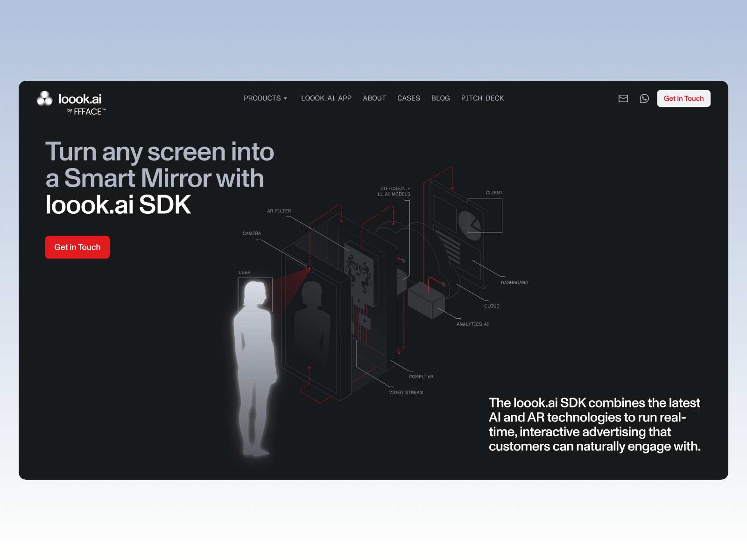Select the COMPUTER diagram label
747x560 pixels.
click(421, 377)
